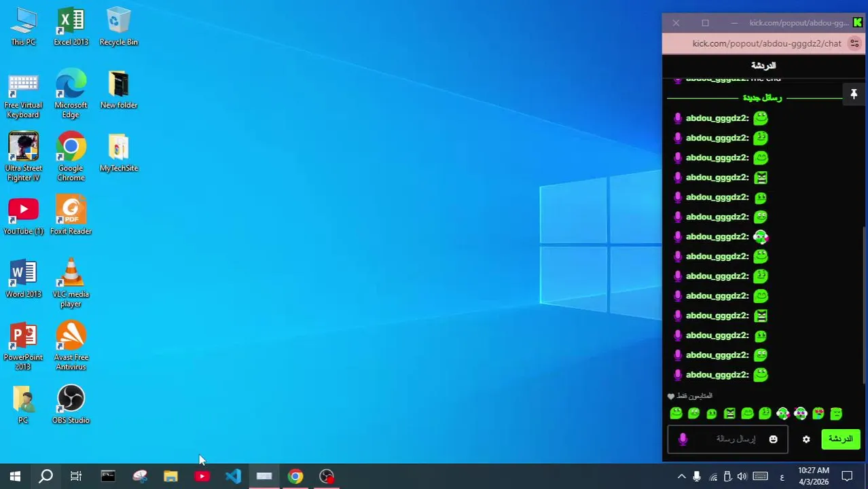Maximize the Kick chat popout window

705,22
